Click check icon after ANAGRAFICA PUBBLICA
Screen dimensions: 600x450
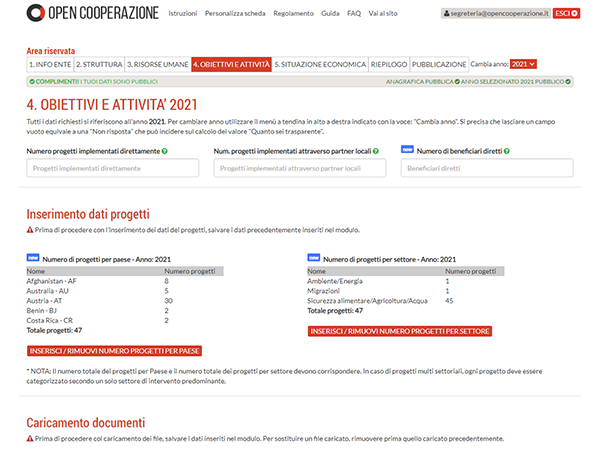457,82
